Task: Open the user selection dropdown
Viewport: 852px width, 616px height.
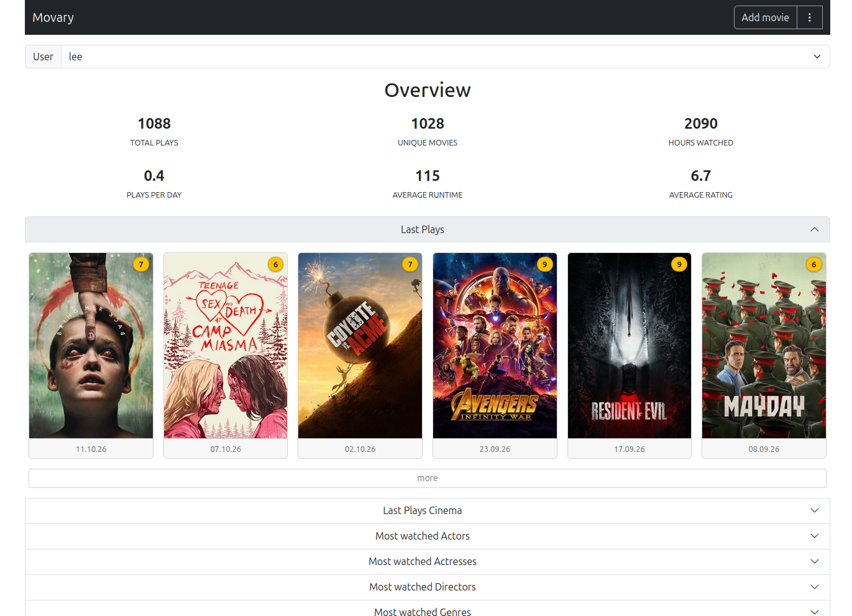Action: [446, 57]
